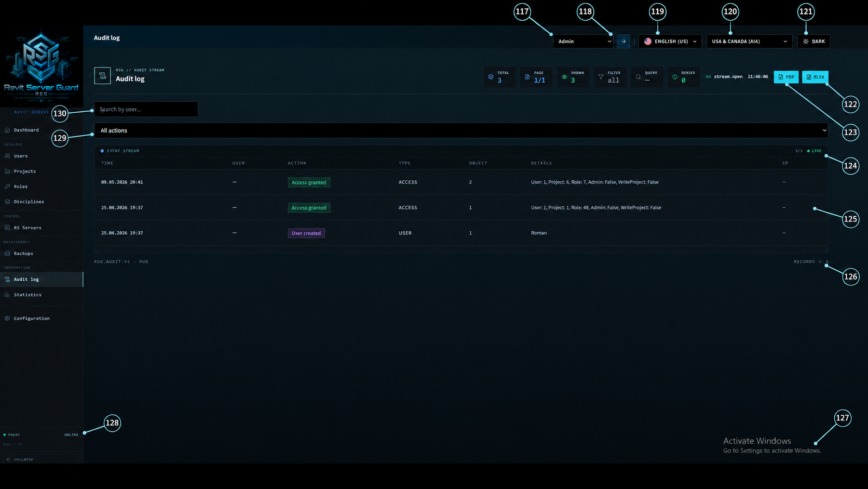This screenshot has width=868, height=489.
Task: Sort by Time column header
Action: tap(107, 163)
